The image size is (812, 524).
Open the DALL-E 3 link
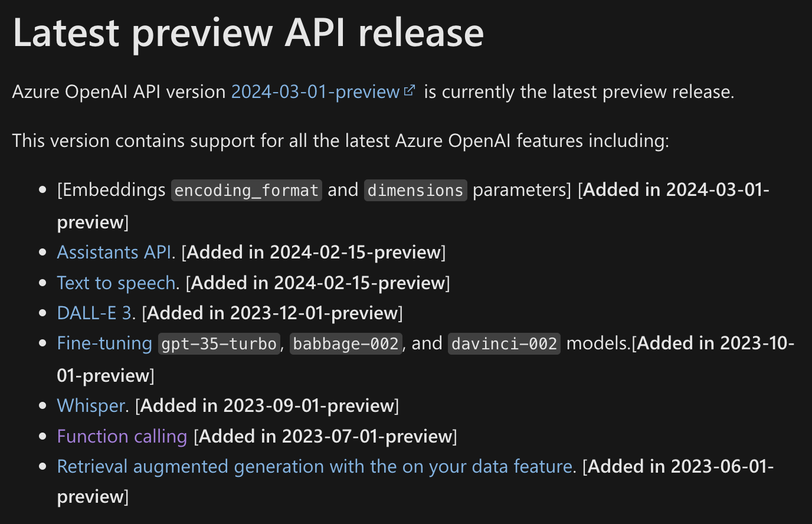[94, 313]
